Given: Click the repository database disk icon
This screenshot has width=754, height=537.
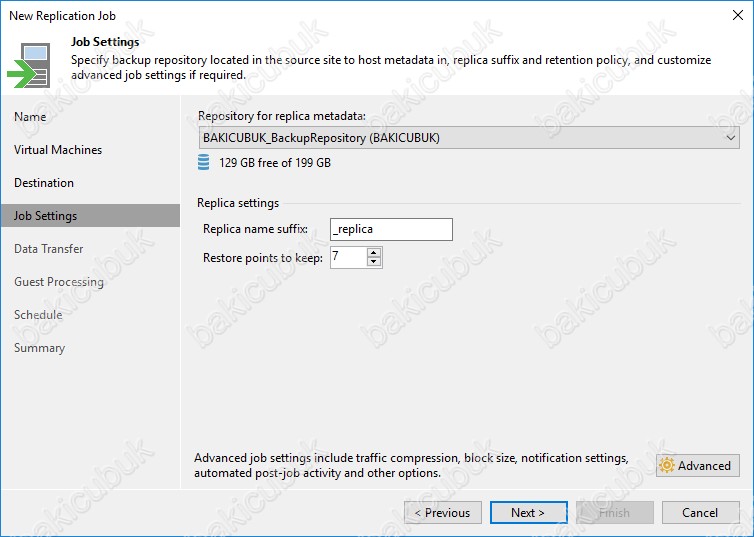Looking at the screenshot, I should click(x=203, y=162).
